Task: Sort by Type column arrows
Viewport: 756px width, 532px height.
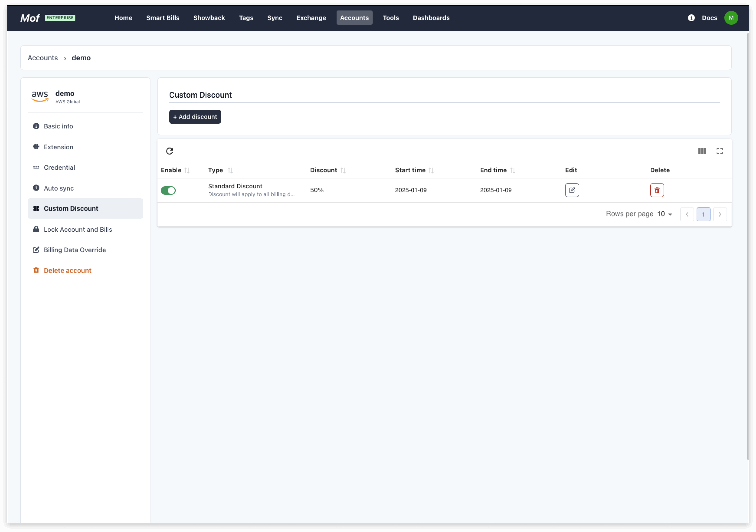Action: pyautogui.click(x=230, y=170)
